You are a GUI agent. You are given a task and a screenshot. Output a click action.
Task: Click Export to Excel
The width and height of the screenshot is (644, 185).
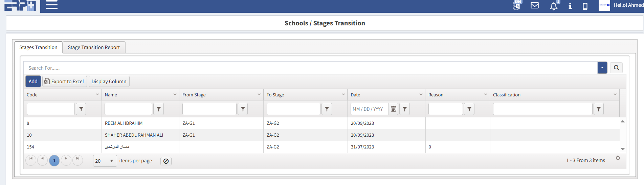pos(64,82)
